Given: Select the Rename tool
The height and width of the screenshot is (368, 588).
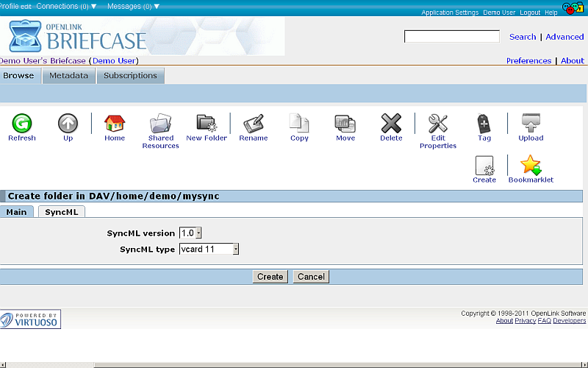Looking at the screenshot, I should tap(253, 124).
